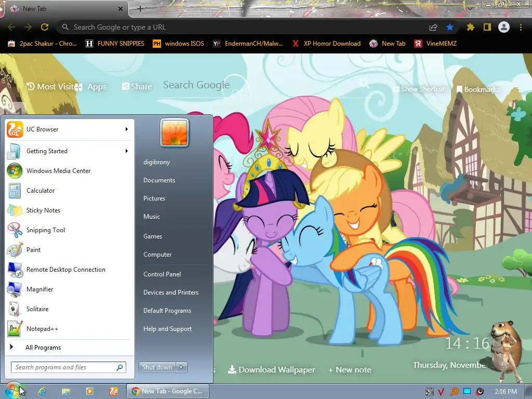
Task: Open Pictures library
Action: pos(154,198)
